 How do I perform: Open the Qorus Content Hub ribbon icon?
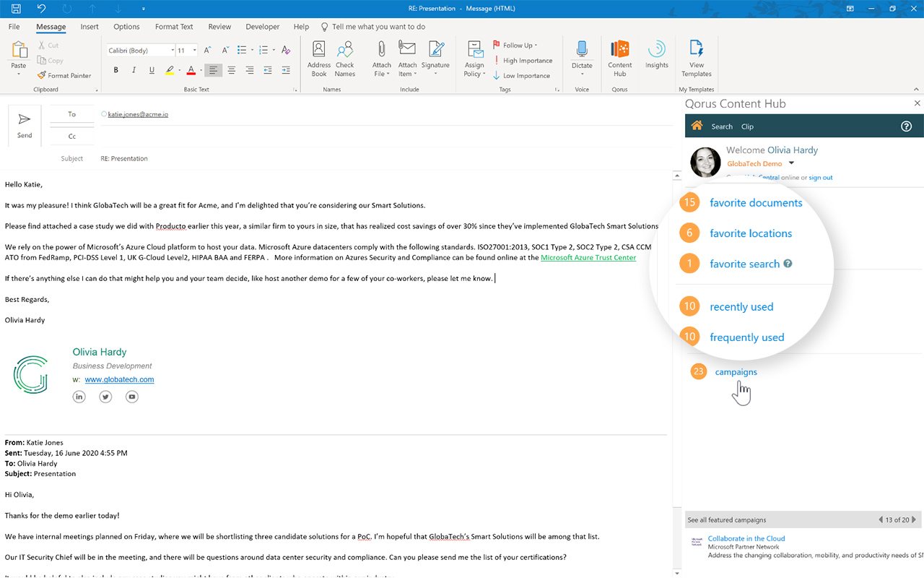pos(620,59)
